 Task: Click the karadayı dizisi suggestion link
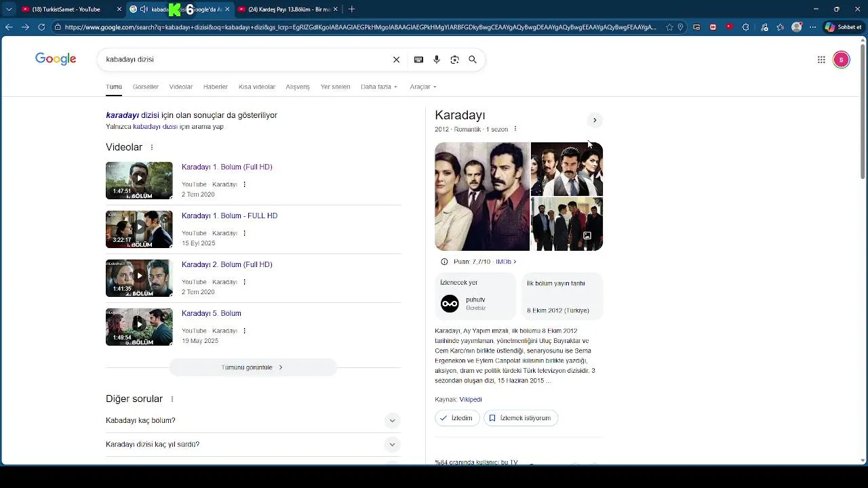[x=132, y=115]
